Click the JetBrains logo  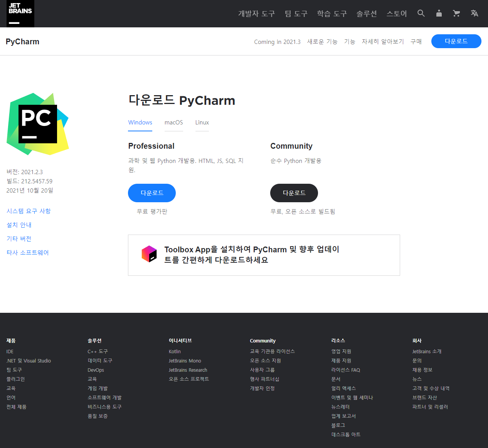(20, 13)
